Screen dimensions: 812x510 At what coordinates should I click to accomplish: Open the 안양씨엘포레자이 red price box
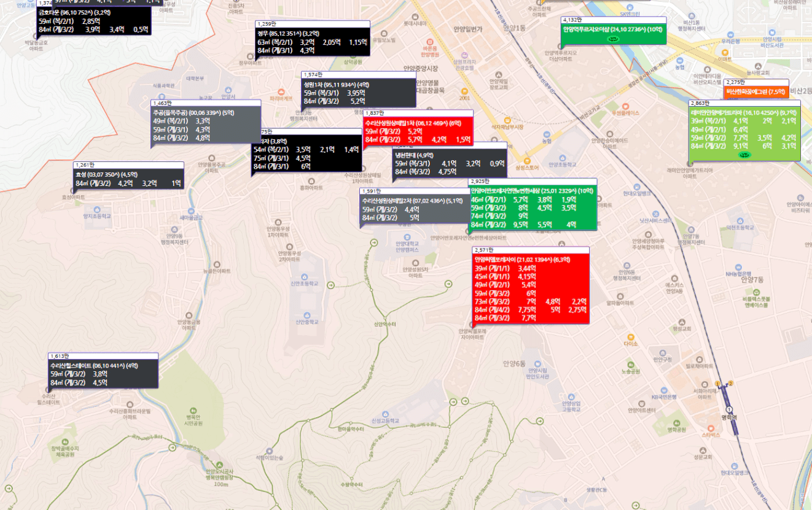tap(531, 288)
